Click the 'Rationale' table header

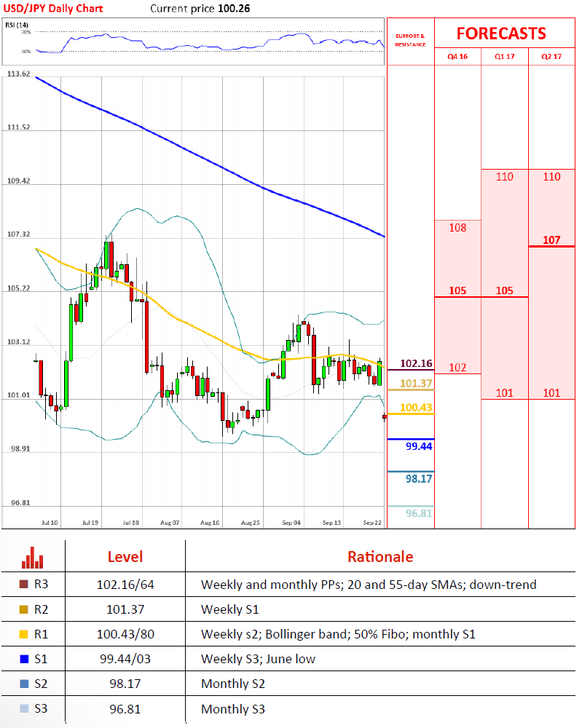(x=380, y=557)
